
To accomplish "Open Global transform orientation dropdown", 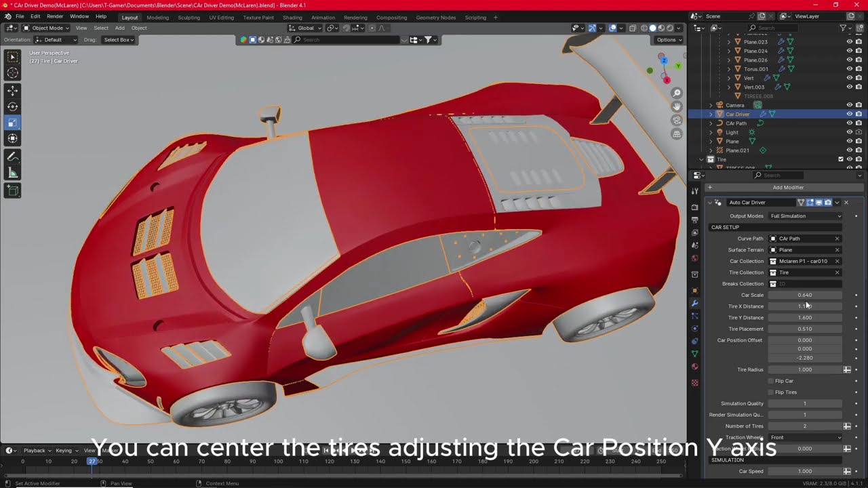I will (x=305, y=28).
